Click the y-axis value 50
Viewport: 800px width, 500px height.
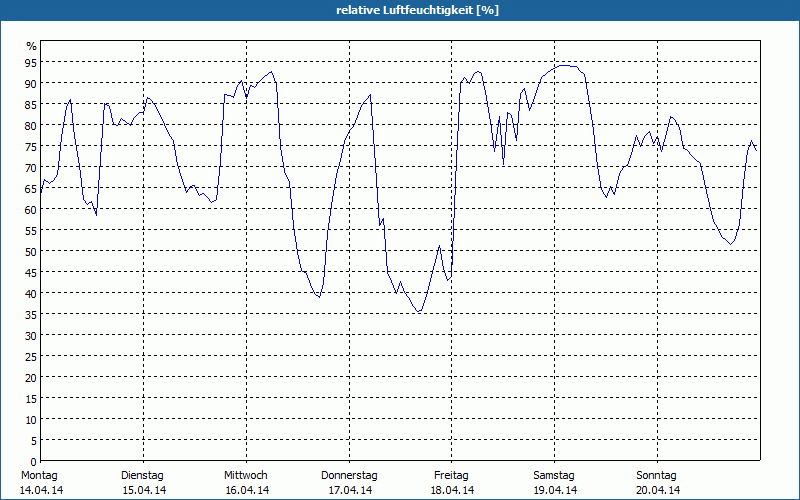(31, 252)
